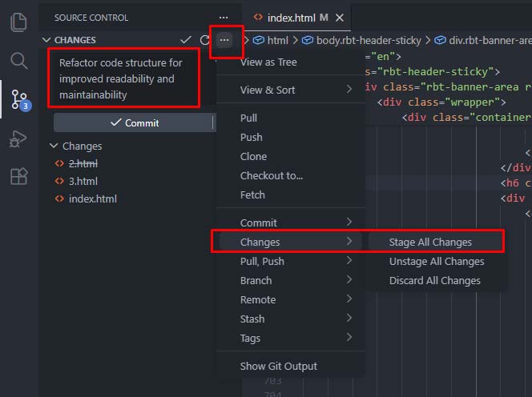The image size is (532, 397).
Task: Expand the Commit submenu
Action: 291,223
